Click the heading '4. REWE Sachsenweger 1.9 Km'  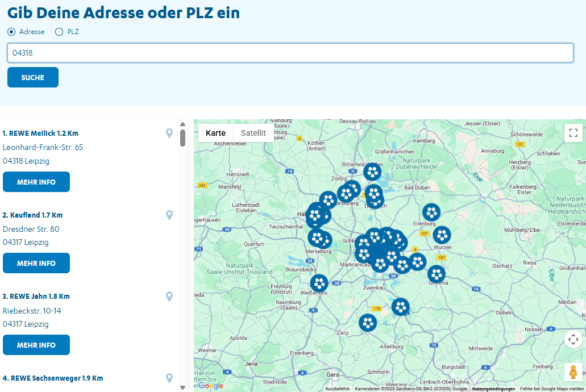pos(53,378)
